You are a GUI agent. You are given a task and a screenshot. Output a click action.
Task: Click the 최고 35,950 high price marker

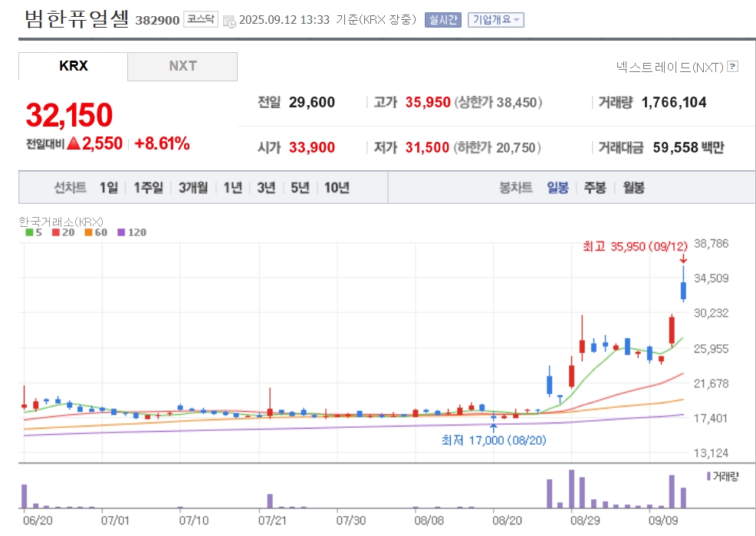[x=635, y=246]
